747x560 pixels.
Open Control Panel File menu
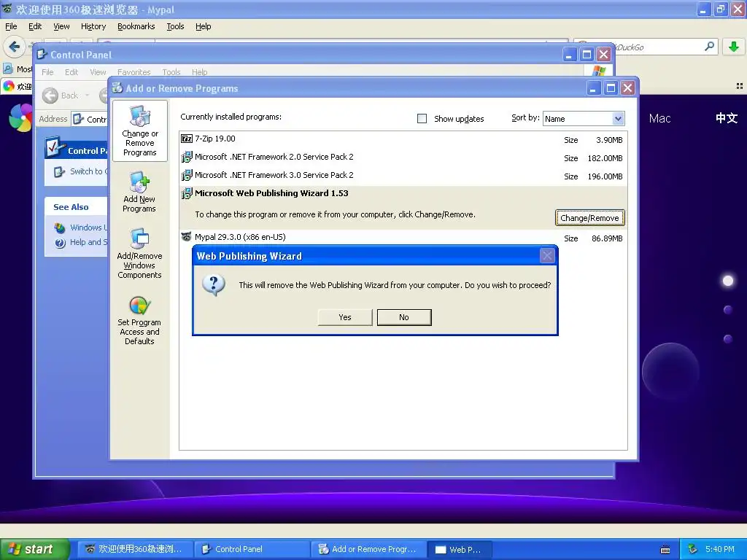[47, 72]
